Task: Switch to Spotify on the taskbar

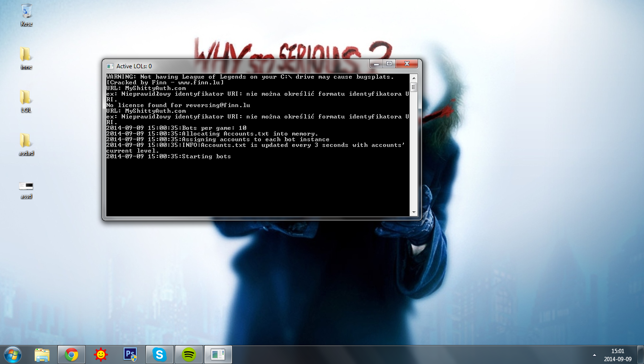Action: pos(189,355)
